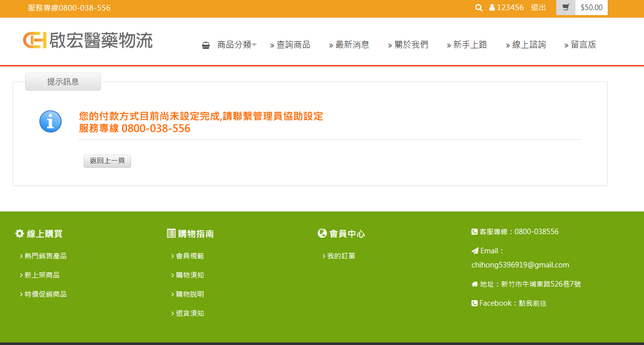644x345 pixels.
Task: Click the $50.00 cart total
Action: click(591, 8)
